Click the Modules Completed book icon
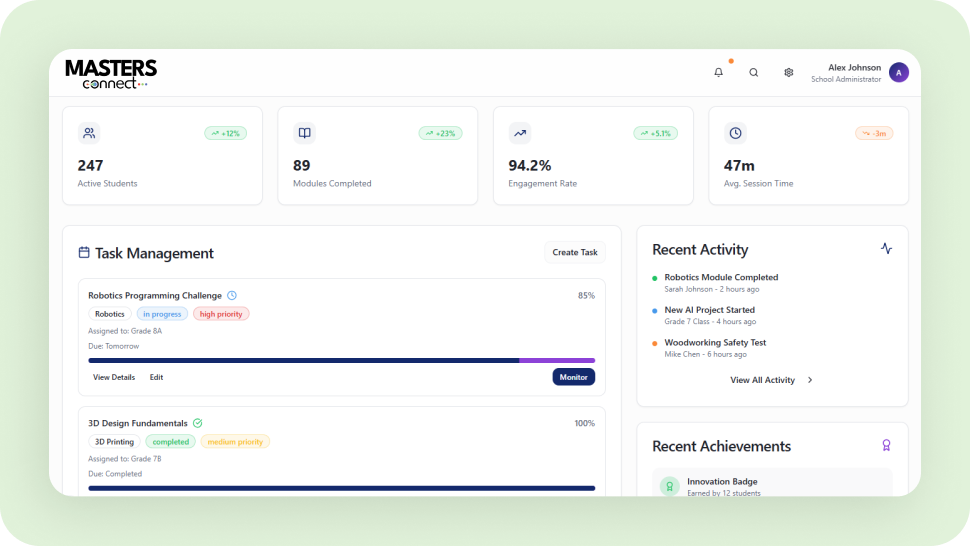This screenshot has height=546, width=970. point(304,133)
